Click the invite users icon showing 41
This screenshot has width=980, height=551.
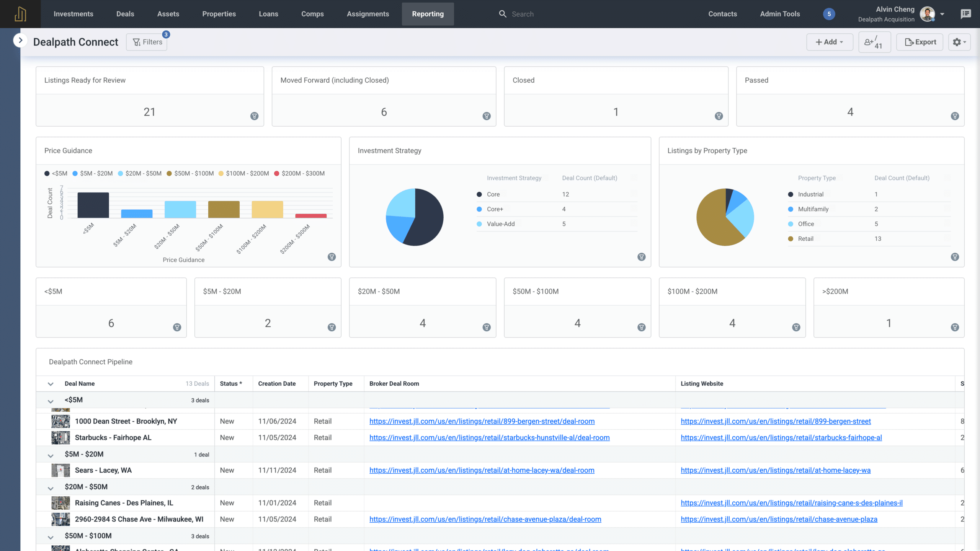874,42
